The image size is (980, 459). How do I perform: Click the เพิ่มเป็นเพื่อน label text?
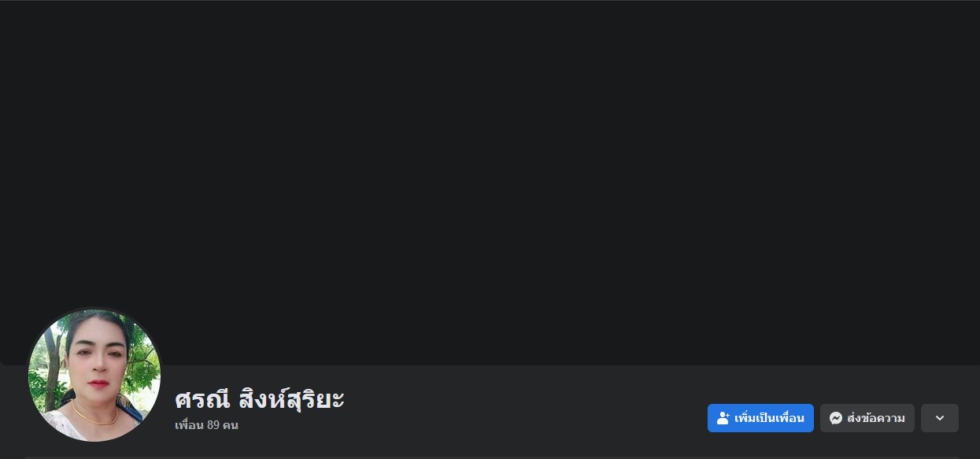769,418
